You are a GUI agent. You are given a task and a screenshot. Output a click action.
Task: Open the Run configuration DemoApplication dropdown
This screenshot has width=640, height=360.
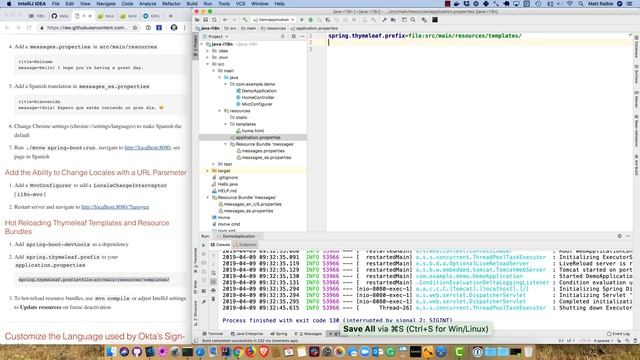coord(273,20)
